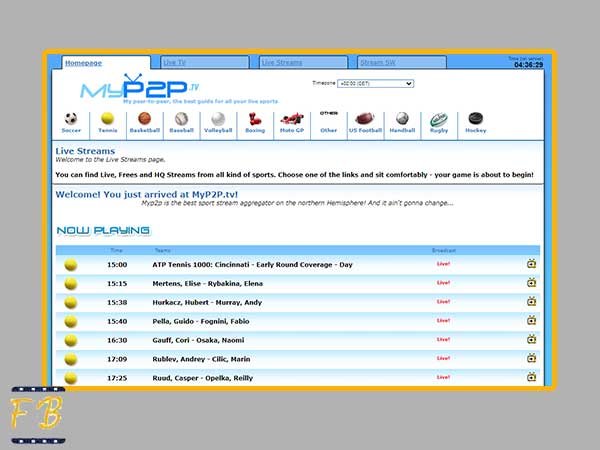Open Gauff, Cori - Osaka, Naomi match
This screenshot has width=600, height=450.
(x=198, y=340)
